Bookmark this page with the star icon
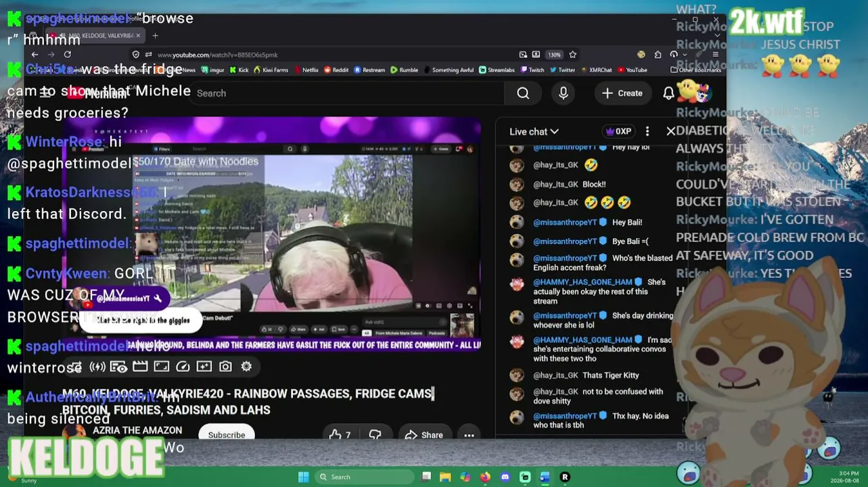This screenshot has width=868, height=487. (573, 55)
